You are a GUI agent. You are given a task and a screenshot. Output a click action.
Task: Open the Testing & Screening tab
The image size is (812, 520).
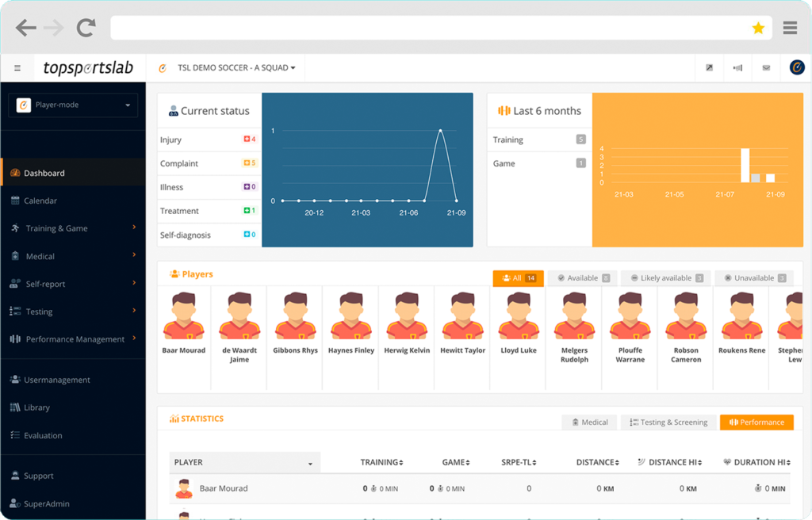point(667,422)
